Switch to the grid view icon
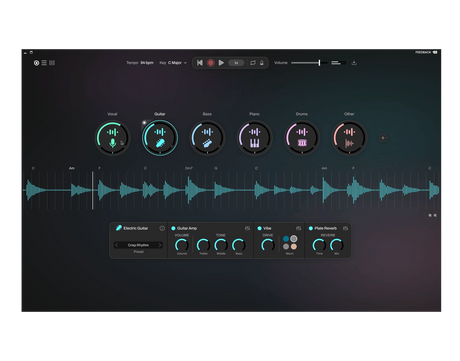Viewport: 460px width, 361px height. [x=52, y=63]
